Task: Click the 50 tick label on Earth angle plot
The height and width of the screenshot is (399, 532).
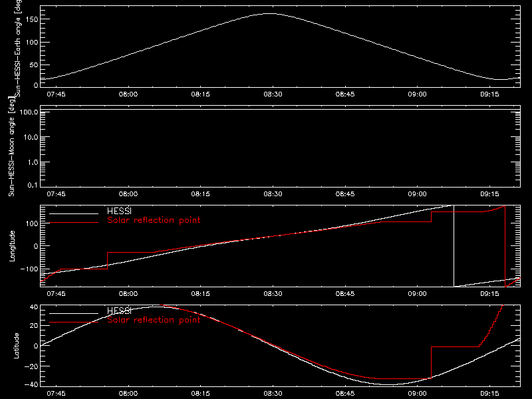Action: pos(34,65)
